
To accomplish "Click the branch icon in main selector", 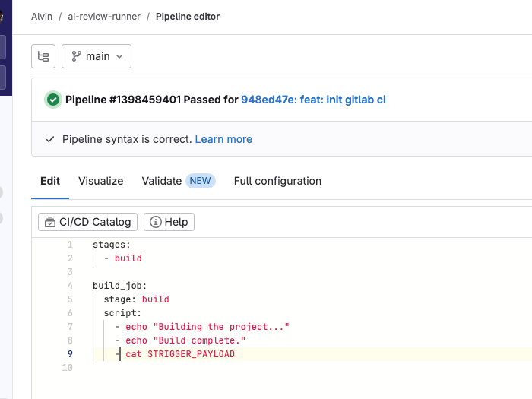I will pos(77,56).
